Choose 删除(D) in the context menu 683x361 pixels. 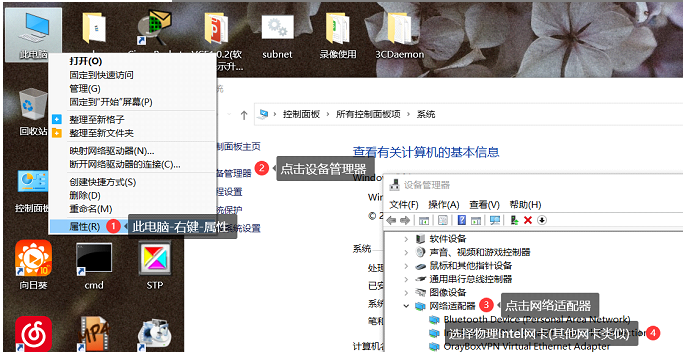(x=132, y=196)
